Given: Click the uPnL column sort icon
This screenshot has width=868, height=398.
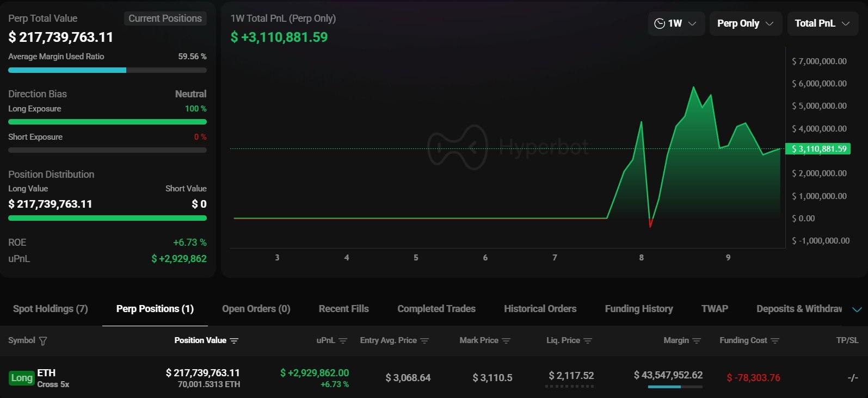Looking at the screenshot, I should (343, 341).
